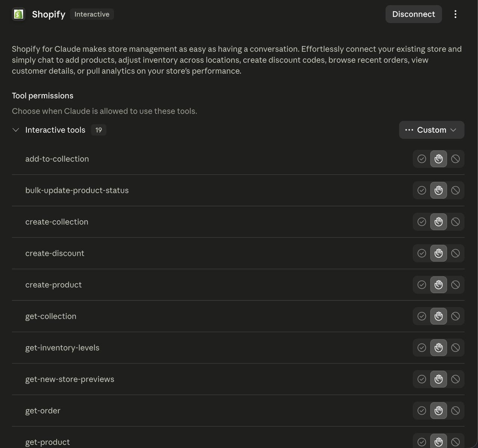This screenshot has width=478, height=448.
Task: Click the bulk-update-product-status tool name
Action: tap(77, 190)
